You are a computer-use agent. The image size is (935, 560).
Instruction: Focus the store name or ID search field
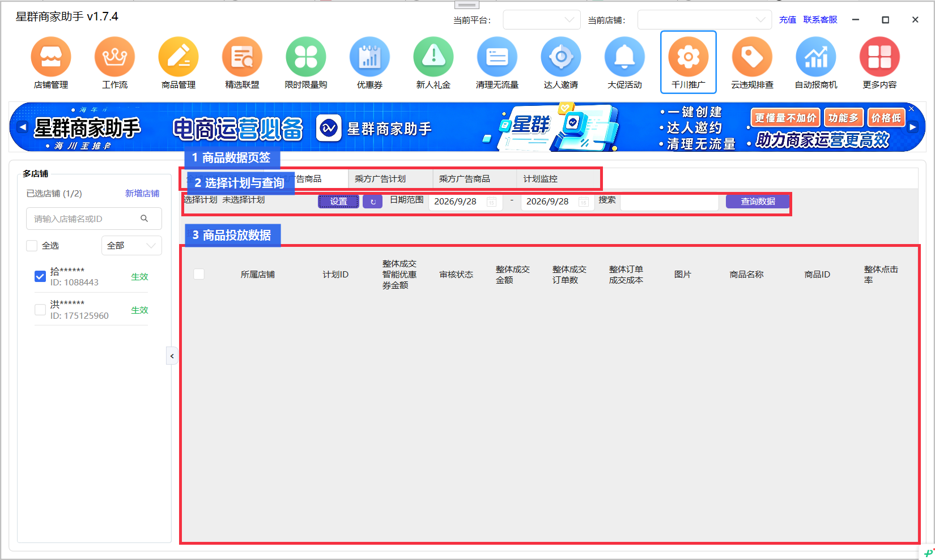pos(94,219)
